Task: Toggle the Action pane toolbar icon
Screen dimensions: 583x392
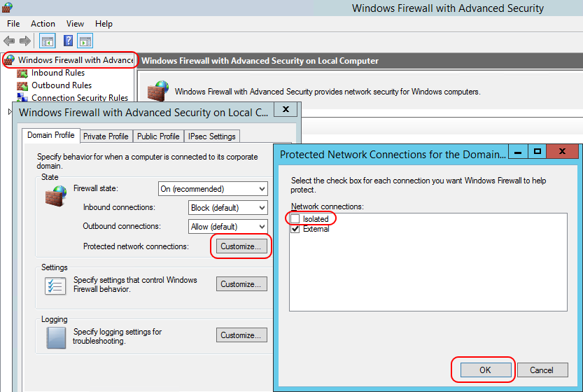Action: (x=85, y=41)
